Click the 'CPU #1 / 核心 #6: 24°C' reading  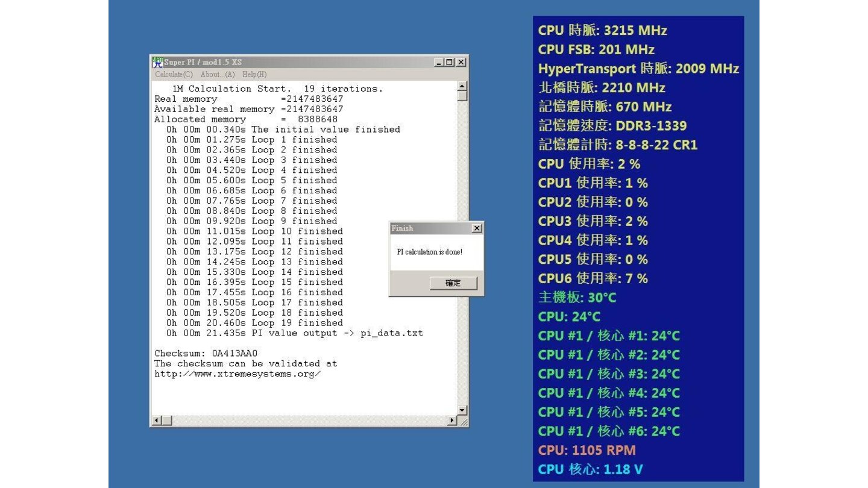pos(609,431)
